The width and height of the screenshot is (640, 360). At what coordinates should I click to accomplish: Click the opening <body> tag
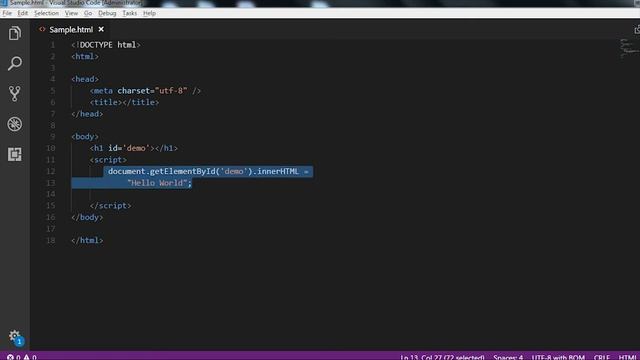85,136
